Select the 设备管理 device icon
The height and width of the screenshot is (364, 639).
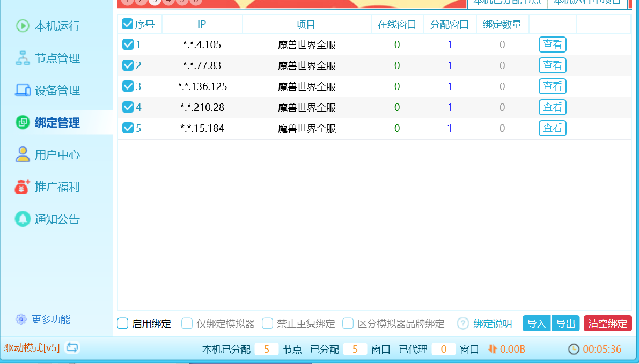pos(23,91)
